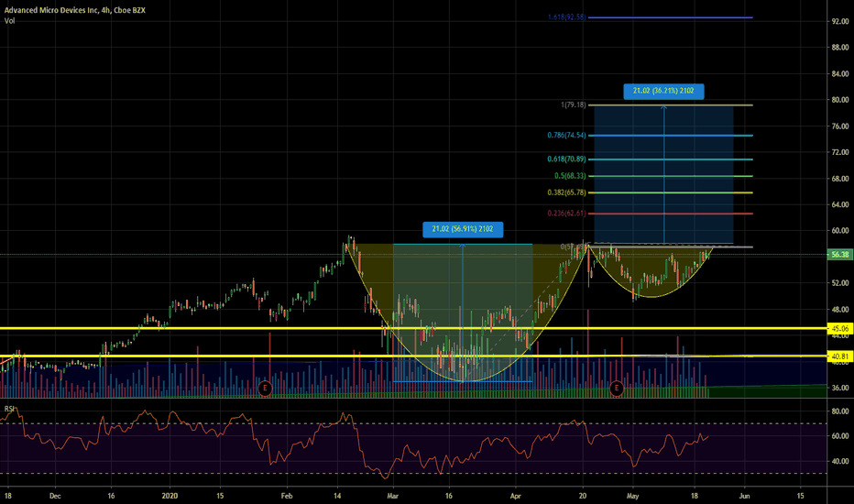Click the Apr label on time axis
854x504 pixels.
(515, 496)
